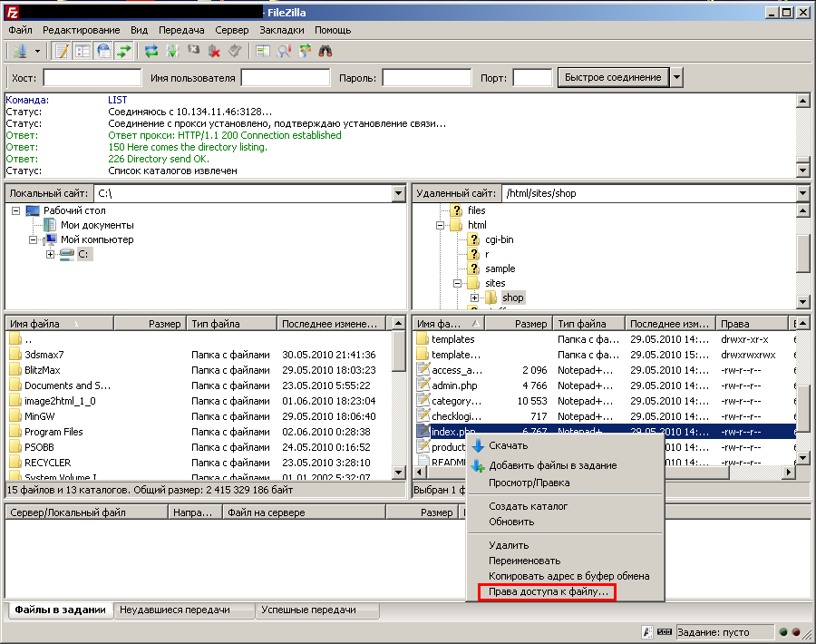
Task: Toggle transfer queue display in toolbar
Action: pyautogui.click(x=125, y=51)
